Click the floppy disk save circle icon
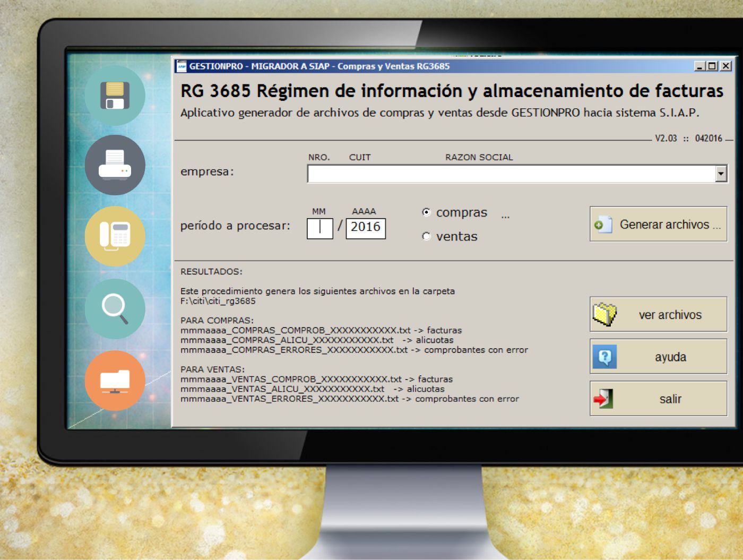 115,96
